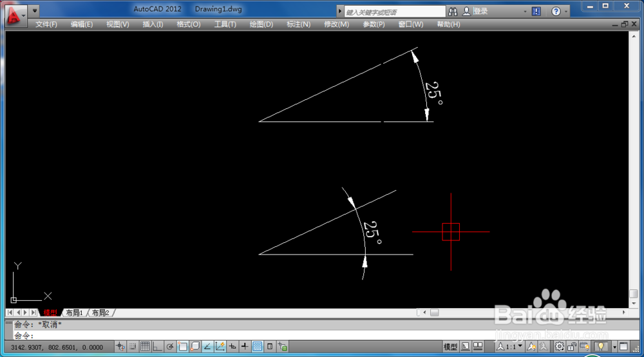The image size is (644, 357).
Task: Click the 模型 model space status button
Action: [x=451, y=347]
